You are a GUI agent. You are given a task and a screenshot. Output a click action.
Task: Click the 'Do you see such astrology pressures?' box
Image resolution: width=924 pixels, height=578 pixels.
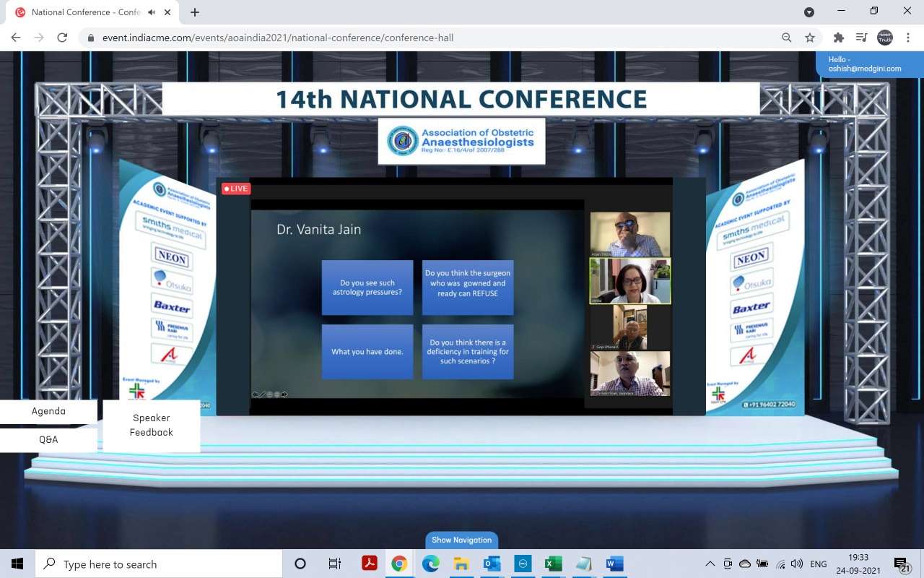point(367,288)
